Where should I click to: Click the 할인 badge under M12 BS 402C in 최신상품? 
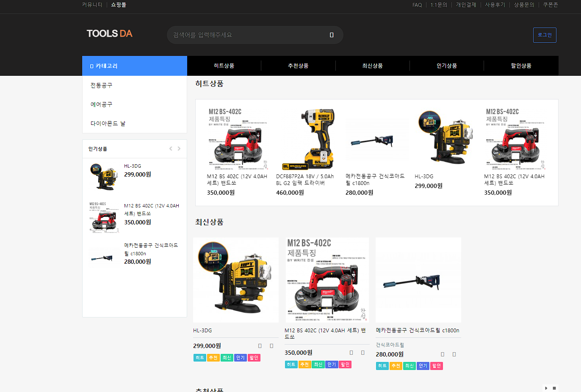click(345, 364)
